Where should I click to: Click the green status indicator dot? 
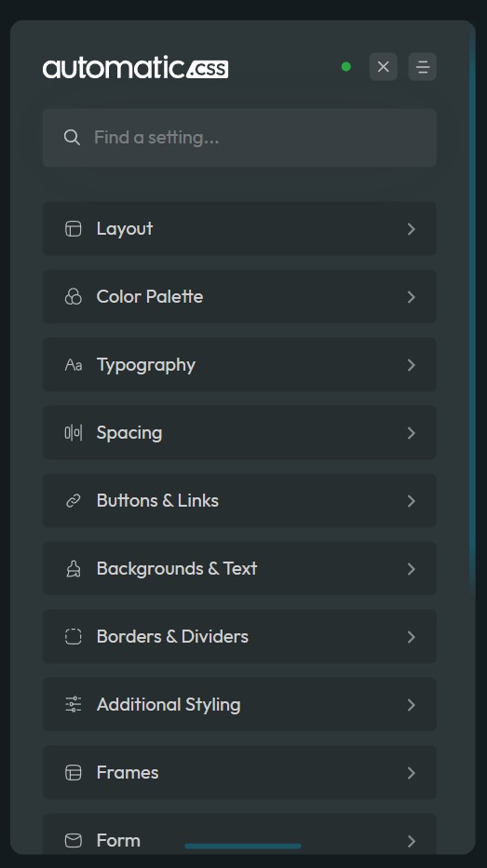(x=346, y=67)
